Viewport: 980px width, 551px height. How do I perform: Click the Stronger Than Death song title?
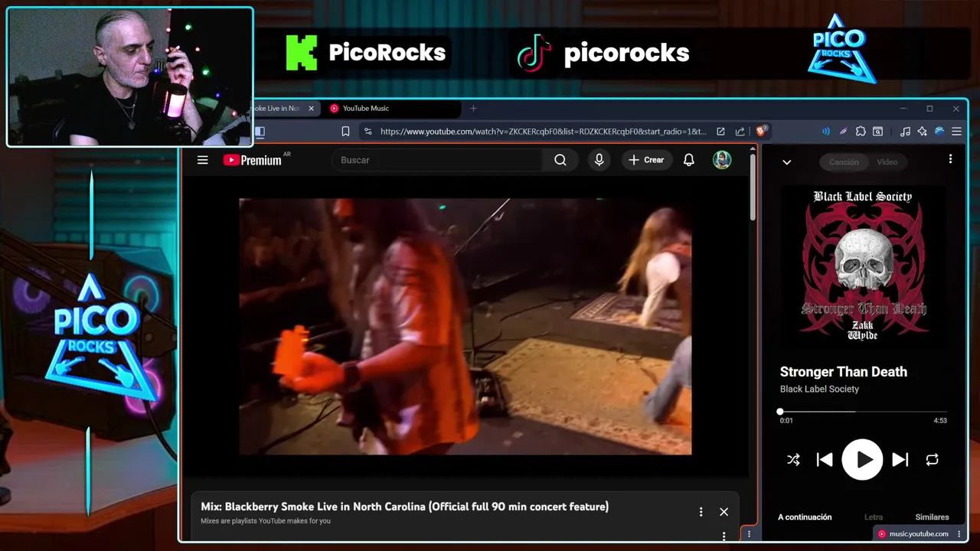click(x=843, y=372)
